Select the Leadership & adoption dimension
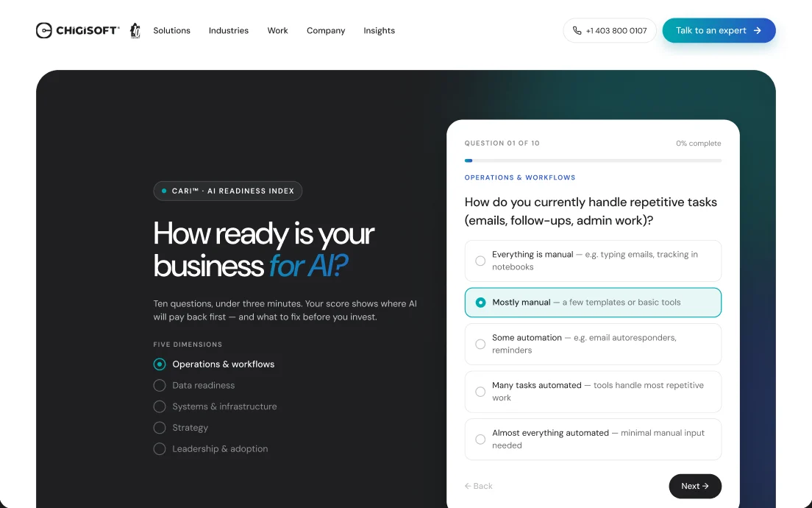The width and height of the screenshot is (812, 508). coord(211,449)
